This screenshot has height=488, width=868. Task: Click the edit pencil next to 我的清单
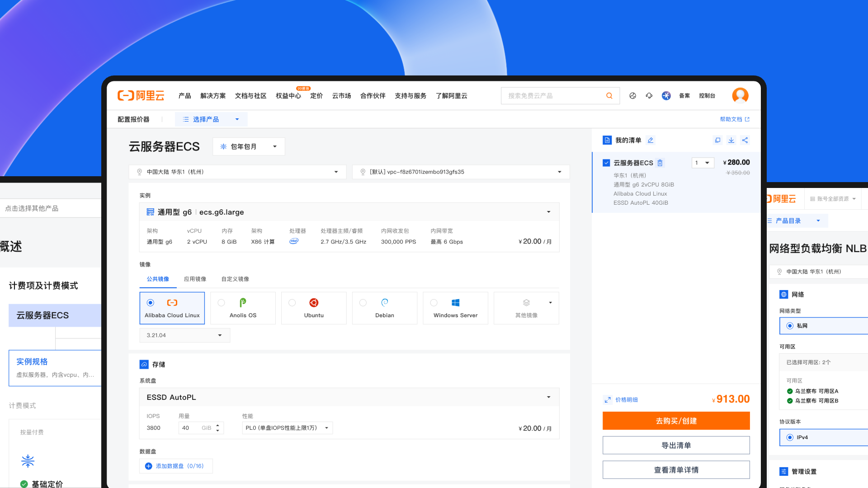point(651,140)
